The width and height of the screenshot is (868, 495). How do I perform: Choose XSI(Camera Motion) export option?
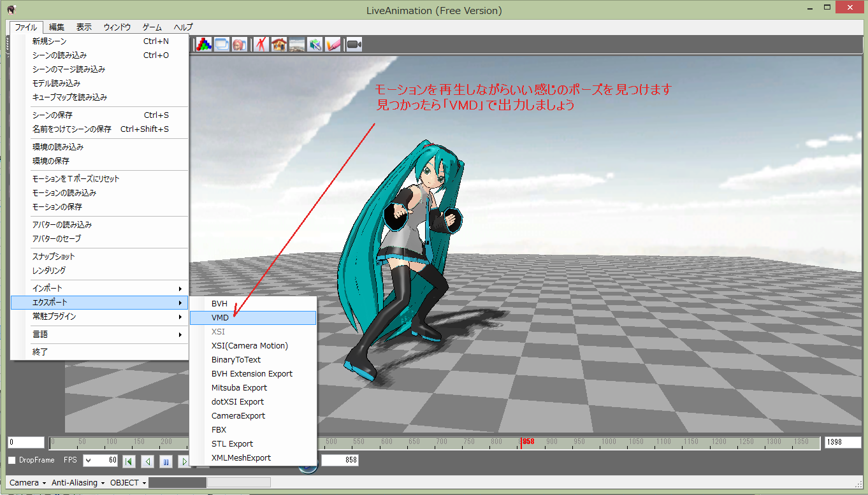tap(253, 346)
